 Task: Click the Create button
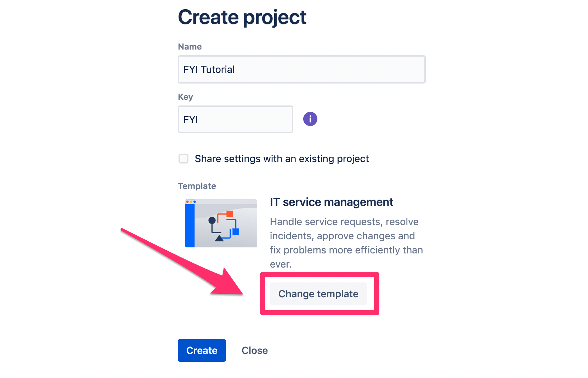[x=202, y=350]
